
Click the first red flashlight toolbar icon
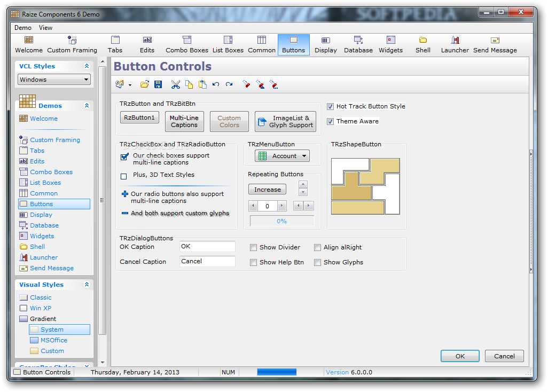pyautogui.click(x=246, y=84)
